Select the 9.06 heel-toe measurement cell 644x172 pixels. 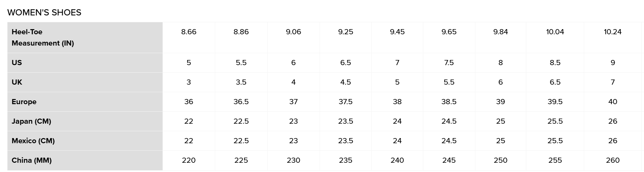click(x=294, y=38)
